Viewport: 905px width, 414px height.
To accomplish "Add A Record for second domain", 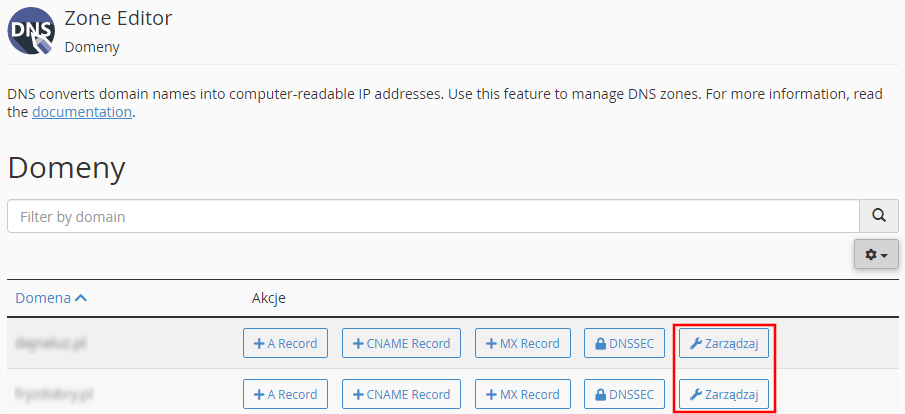I will [285, 394].
